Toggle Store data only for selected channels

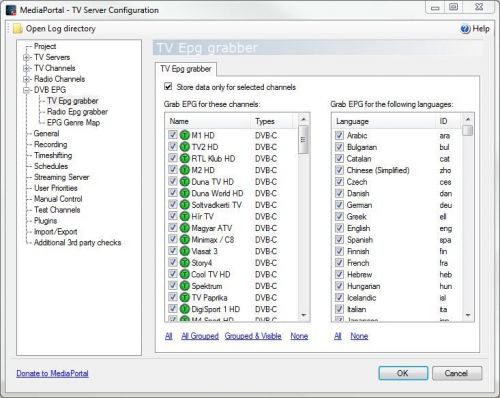(168, 87)
